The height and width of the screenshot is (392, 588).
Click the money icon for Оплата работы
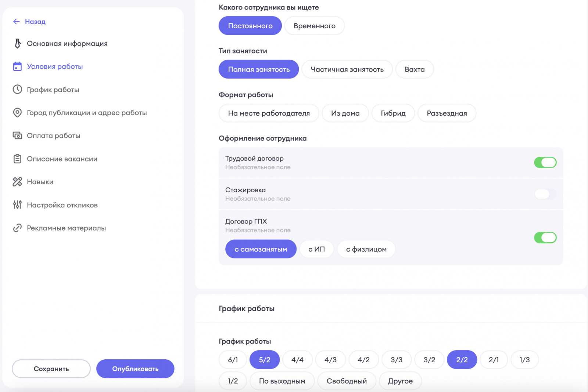pos(17,136)
